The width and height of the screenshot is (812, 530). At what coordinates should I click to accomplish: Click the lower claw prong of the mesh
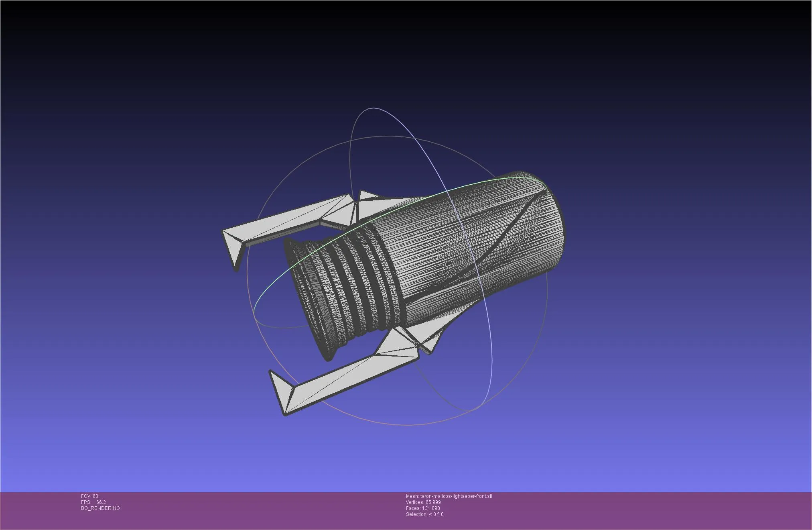[x=345, y=373]
